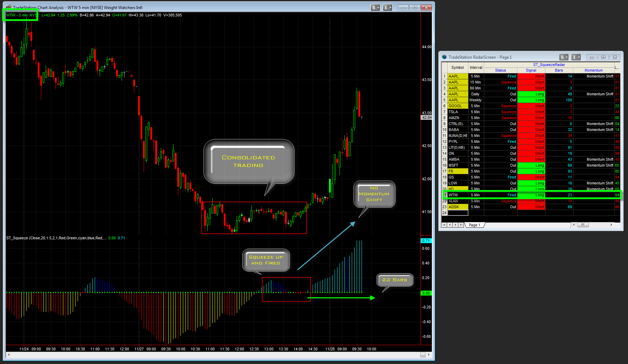
Task: Click the Bars column header
Action: click(x=559, y=70)
